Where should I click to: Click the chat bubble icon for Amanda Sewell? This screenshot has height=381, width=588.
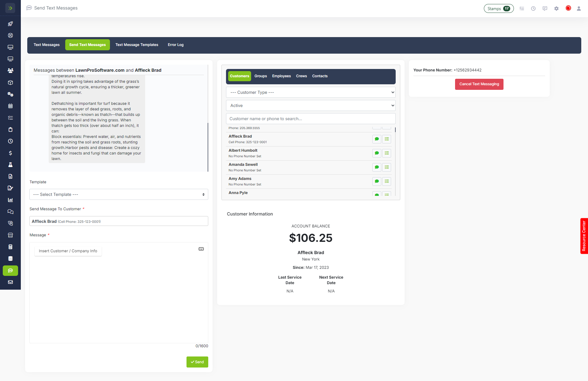click(377, 167)
